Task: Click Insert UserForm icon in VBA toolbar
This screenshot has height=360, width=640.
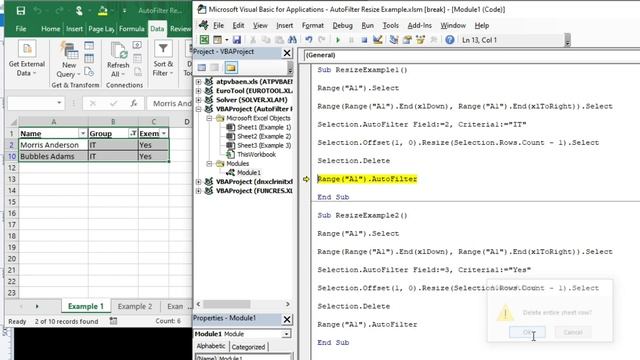Action: (x=218, y=40)
